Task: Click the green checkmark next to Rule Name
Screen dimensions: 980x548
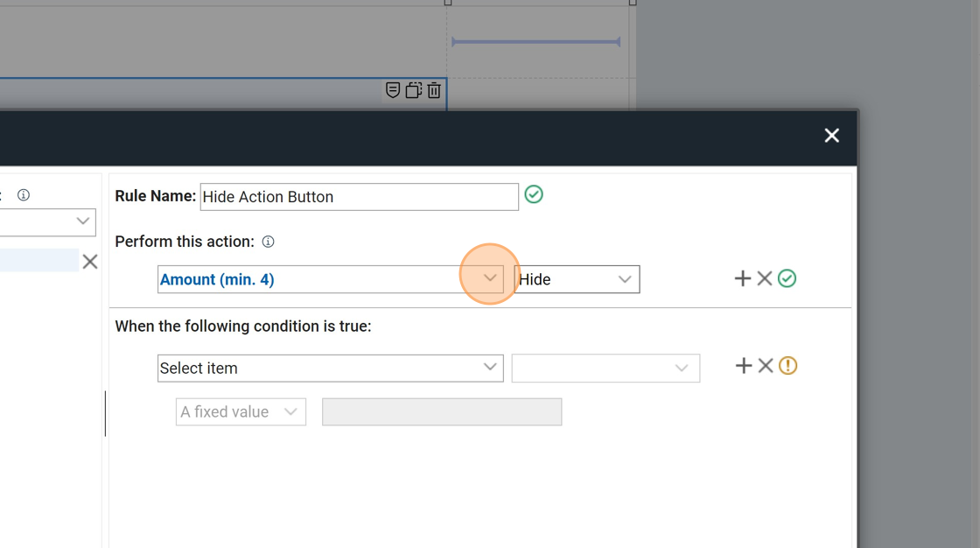Action: (534, 194)
